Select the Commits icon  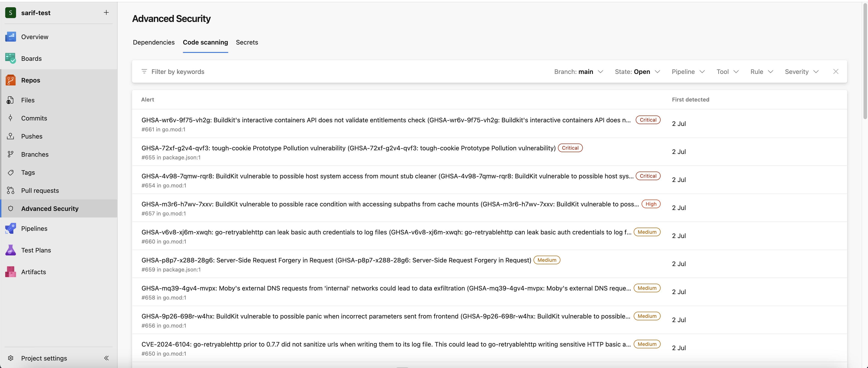click(x=10, y=118)
